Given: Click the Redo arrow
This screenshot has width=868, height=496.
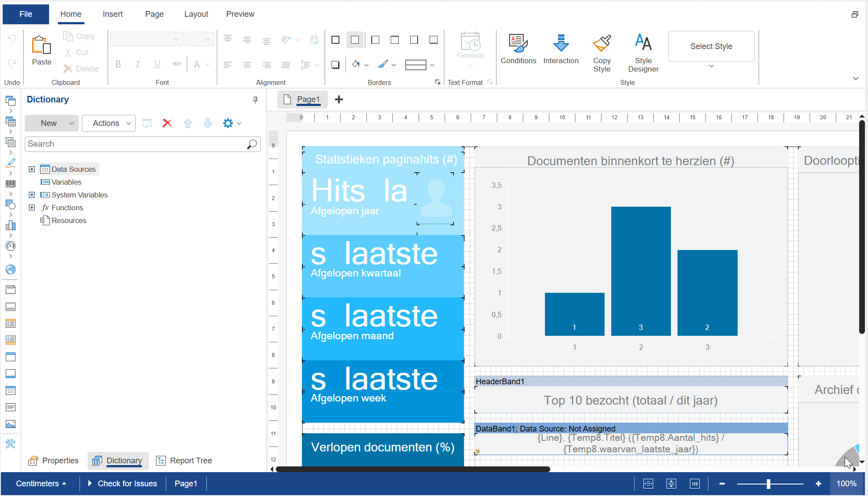Looking at the screenshot, I should point(12,63).
